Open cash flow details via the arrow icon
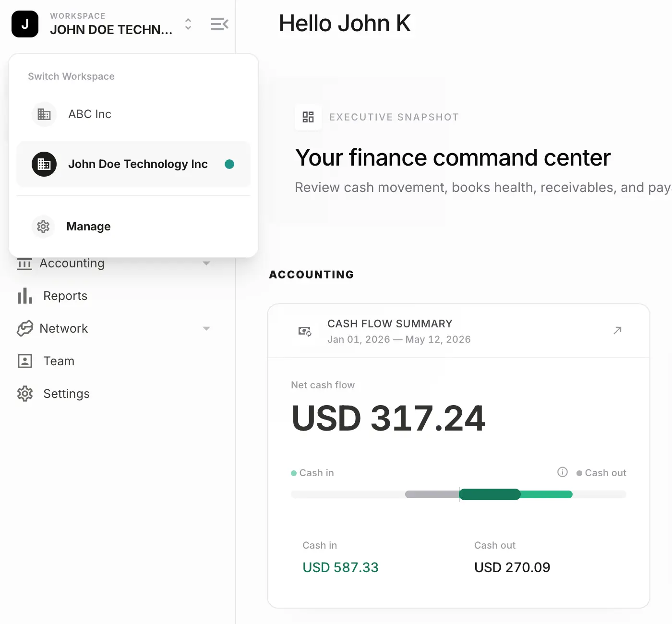Image resolution: width=672 pixels, height=624 pixels. click(618, 330)
